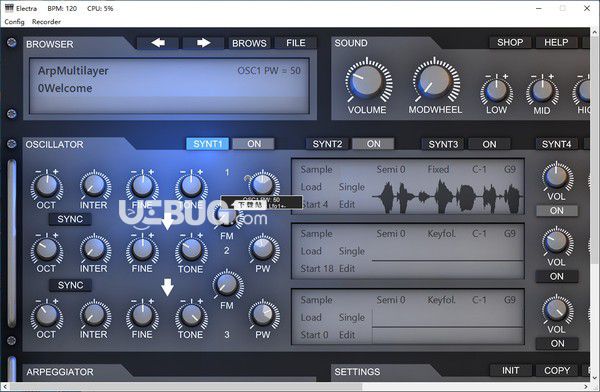The width and height of the screenshot is (600, 392).
Task: Toggle SYNT3 ON switch
Action: tap(489, 144)
